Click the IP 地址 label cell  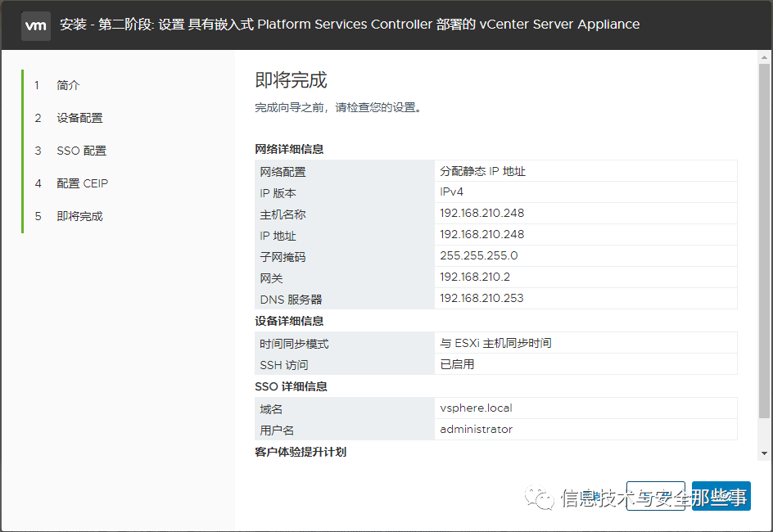345,235
